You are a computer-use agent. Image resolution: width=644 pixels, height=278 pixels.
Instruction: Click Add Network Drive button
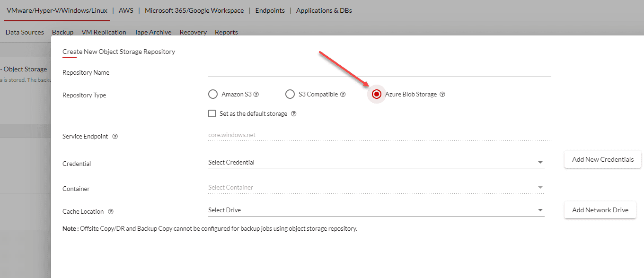point(600,210)
